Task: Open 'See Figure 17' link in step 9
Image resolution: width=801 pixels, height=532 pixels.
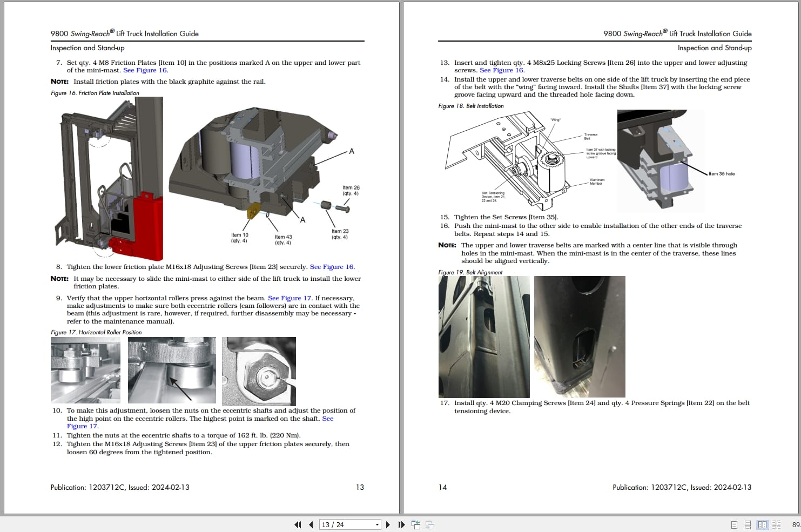Action: 290,298
